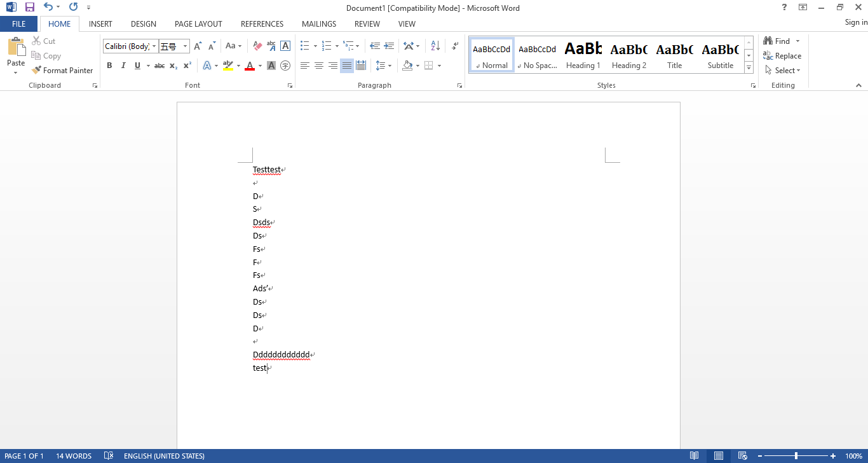Switch to the INSERT tab
Image resolution: width=868 pixels, height=463 pixels.
coord(100,24)
